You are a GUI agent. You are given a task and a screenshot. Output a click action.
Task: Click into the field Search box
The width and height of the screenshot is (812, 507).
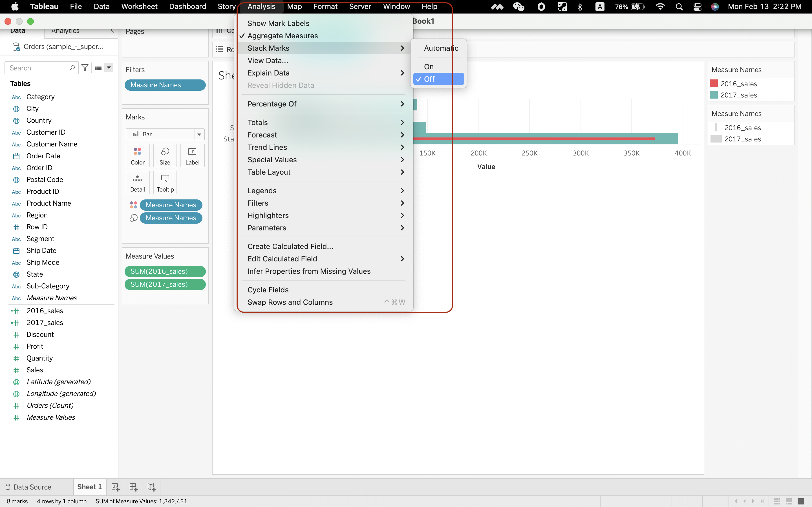(x=37, y=68)
